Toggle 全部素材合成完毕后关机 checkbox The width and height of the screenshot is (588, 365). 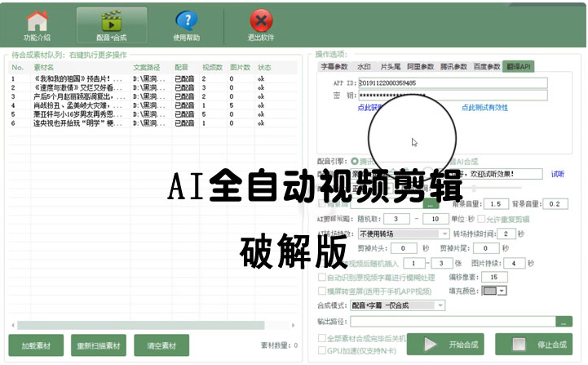click(x=322, y=338)
